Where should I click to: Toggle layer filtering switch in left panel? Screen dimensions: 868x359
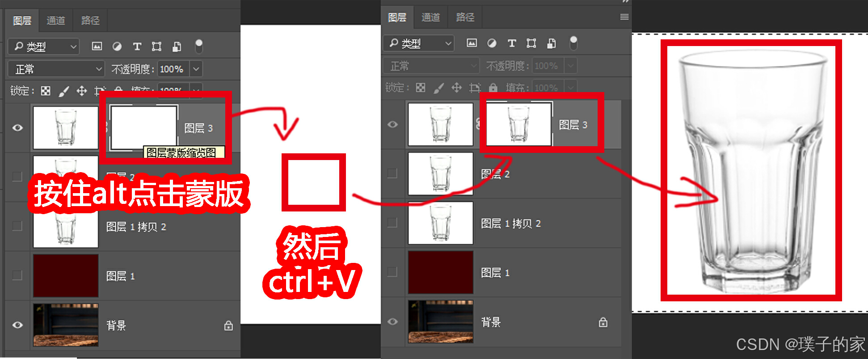coord(199,46)
